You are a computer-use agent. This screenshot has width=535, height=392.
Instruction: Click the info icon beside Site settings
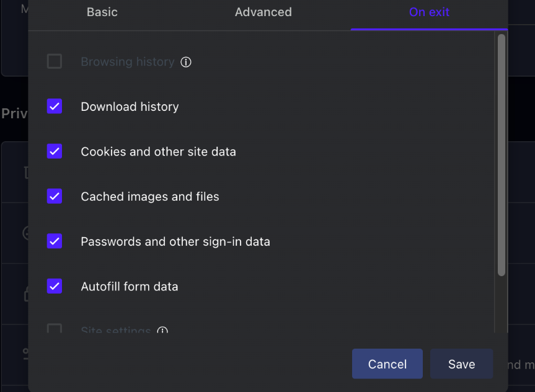tap(162, 329)
